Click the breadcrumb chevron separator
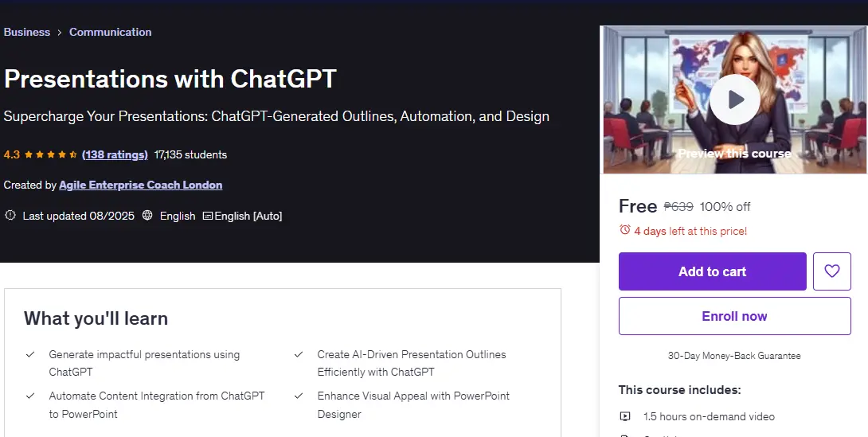The image size is (868, 437). pyautogui.click(x=60, y=33)
